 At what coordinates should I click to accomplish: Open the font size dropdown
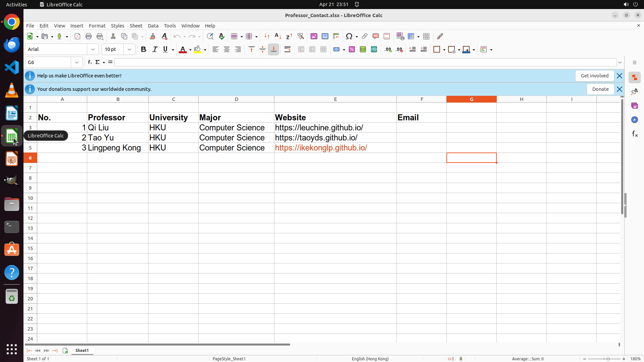tap(129, 50)
